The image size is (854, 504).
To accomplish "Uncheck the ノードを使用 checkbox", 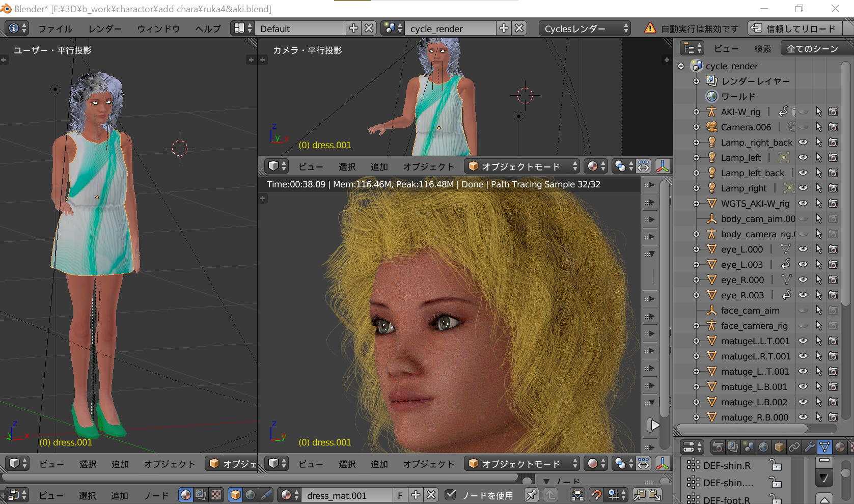I will [450, 495].
